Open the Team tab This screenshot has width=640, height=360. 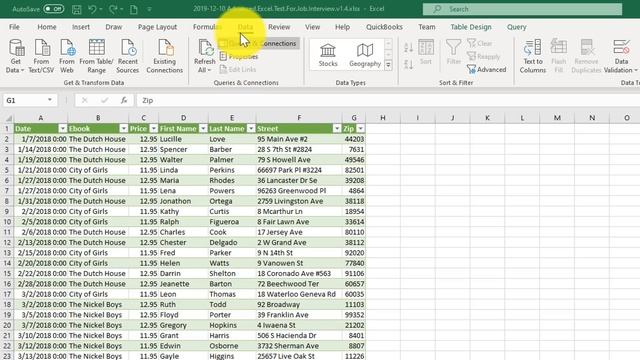[x=427, y=27]
